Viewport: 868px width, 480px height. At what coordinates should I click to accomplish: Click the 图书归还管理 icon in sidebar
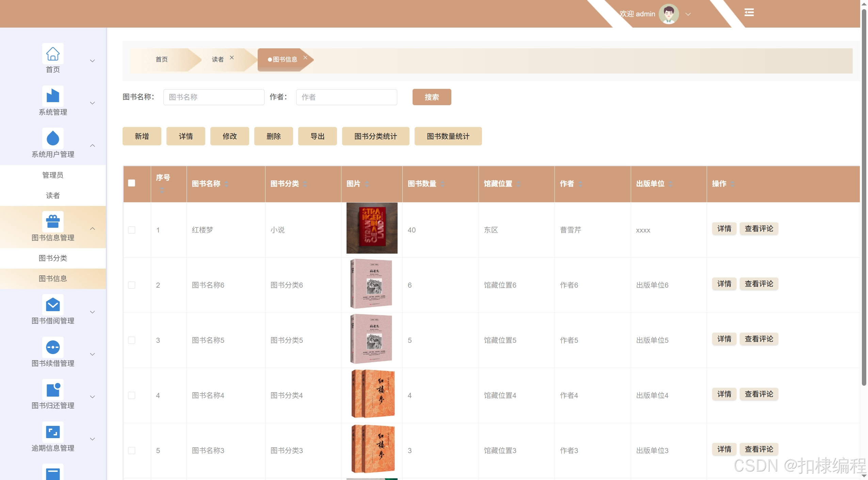pyautogui.click(x=53, y=389)
